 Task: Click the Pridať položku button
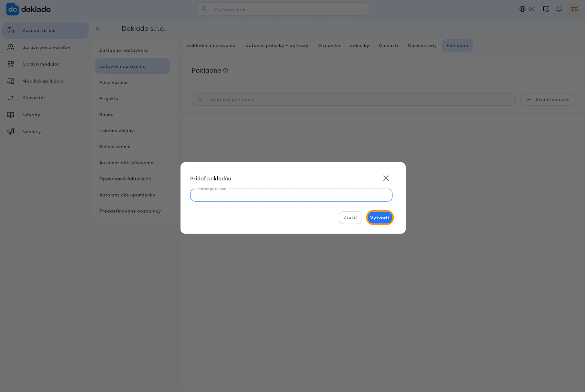tap(547, 100)
